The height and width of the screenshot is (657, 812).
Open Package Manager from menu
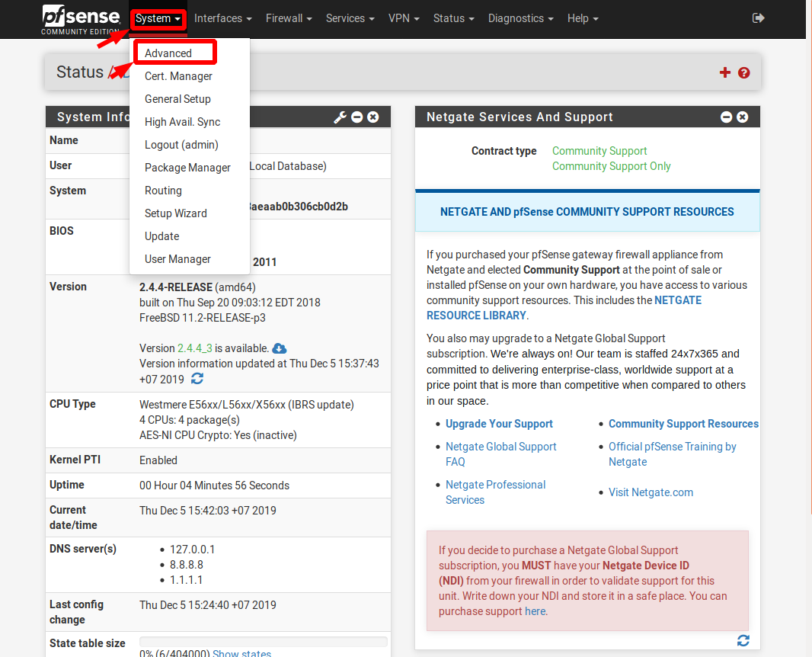pos(187,168)
